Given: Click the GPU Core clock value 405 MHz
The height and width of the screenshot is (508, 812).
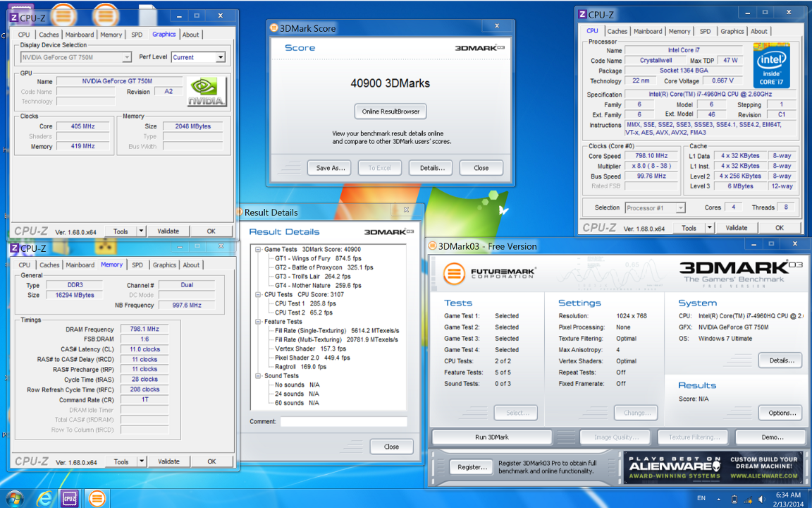Looking at the screenshot, I should click(83, 126).
